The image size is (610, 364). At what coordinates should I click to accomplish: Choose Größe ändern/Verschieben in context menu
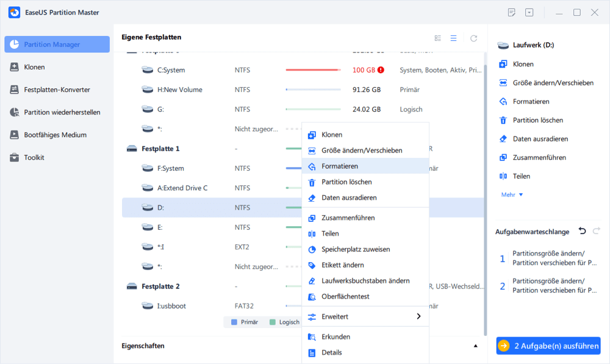coord(365,150)
